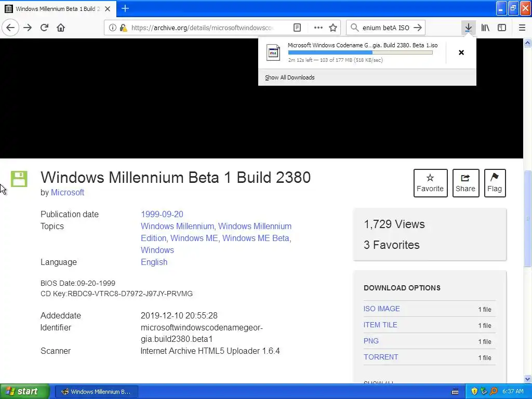Toggle reader view icon in address bar
Screen dimensions: 532x399
297,28
